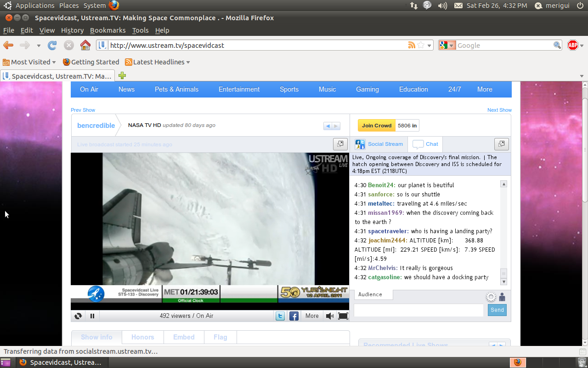This screenshot has width=588, height=368.
Task: Open the address bar history dropdown
Action: click(430, 46)
